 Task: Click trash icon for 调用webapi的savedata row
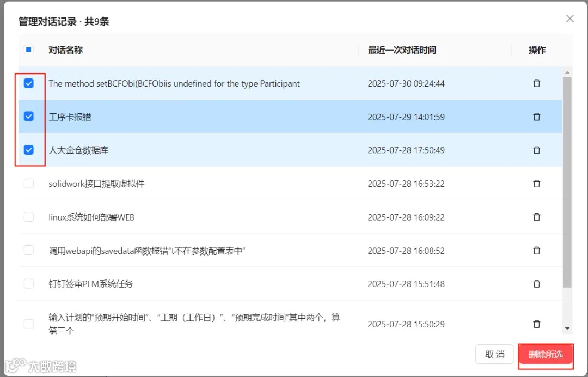[x=537, y=250]
